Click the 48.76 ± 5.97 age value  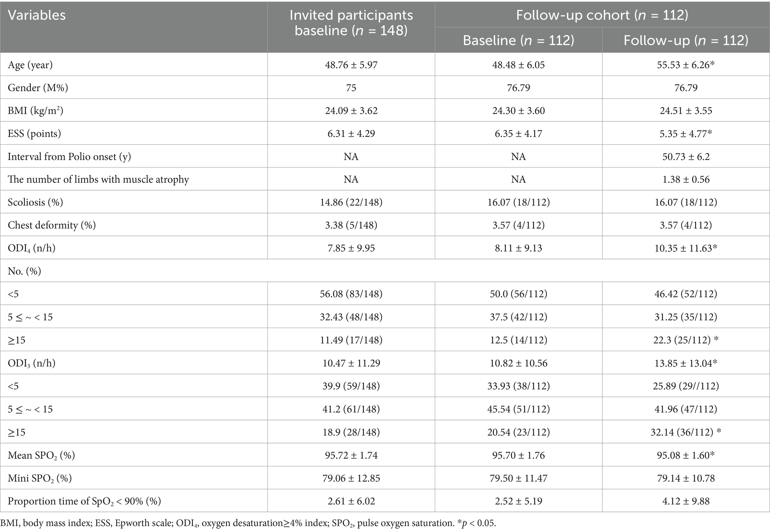pos(351,65)
